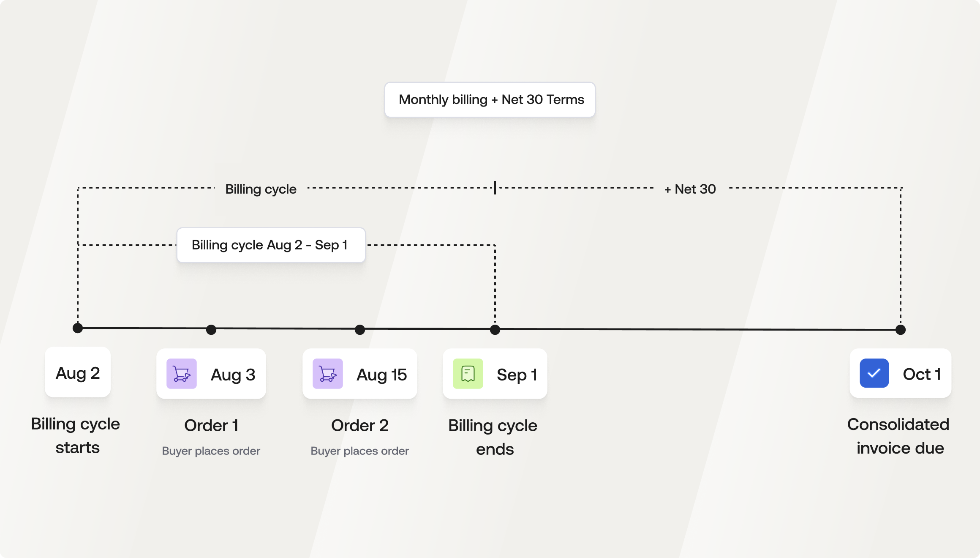Screen dimensions: 980x558
Task: Click the Consolidated invoice due caption
Action: click(898, 436)
